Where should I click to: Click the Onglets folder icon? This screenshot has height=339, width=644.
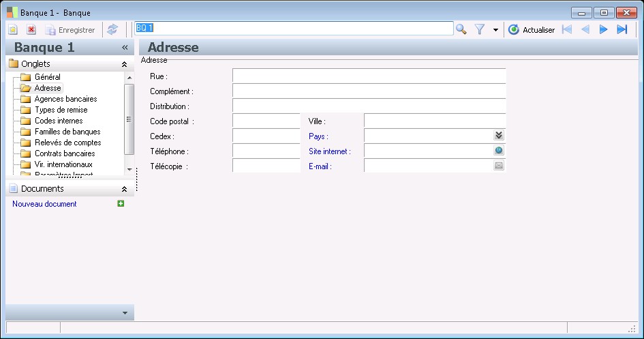pos(14,63)
